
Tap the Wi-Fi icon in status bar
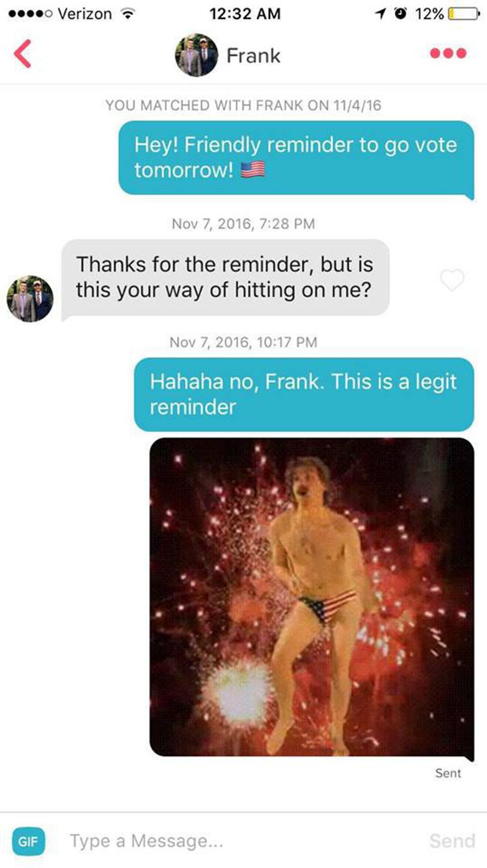tap(128, 13)
